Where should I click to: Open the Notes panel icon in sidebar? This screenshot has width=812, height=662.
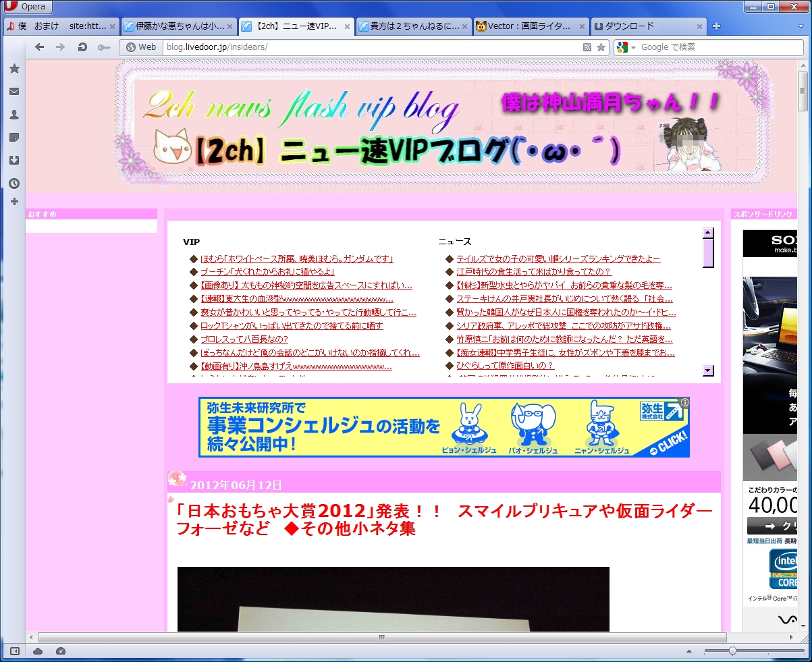click(x=14, y=138)
